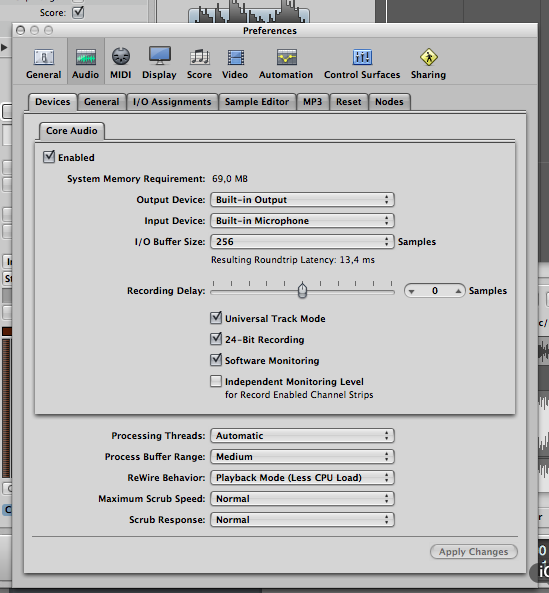The image size is (549, 593).
Task: Toggle the 24-Bit Recording checkbox
Action: coord(216,339)
